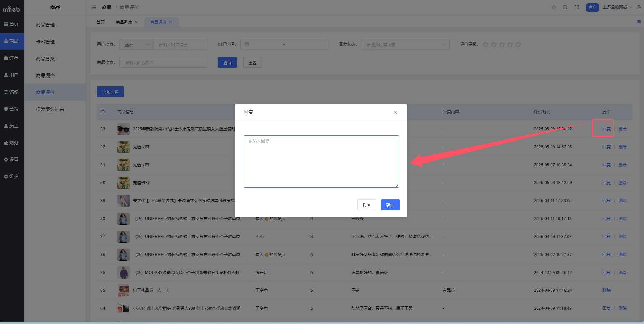Click the tab grid icon at far right
The width and height of the screenshot is (644, 324).
coord(639,21)
